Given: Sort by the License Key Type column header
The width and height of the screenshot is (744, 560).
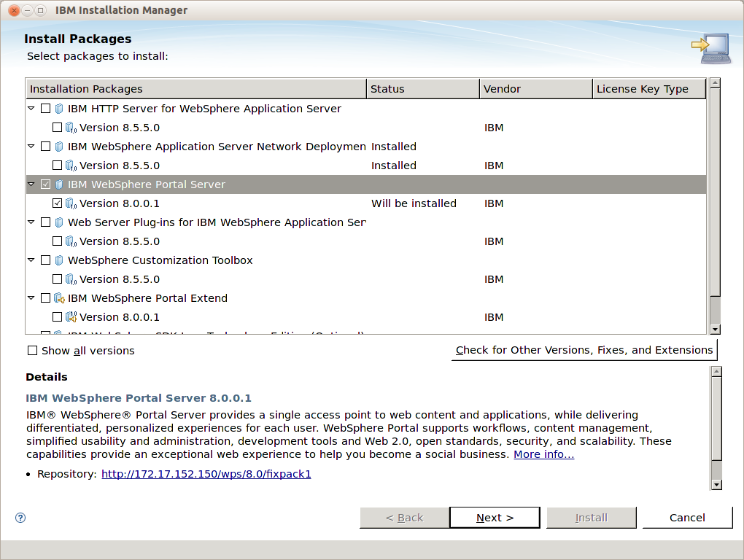Looking at the screenshot, I should 649,89.
